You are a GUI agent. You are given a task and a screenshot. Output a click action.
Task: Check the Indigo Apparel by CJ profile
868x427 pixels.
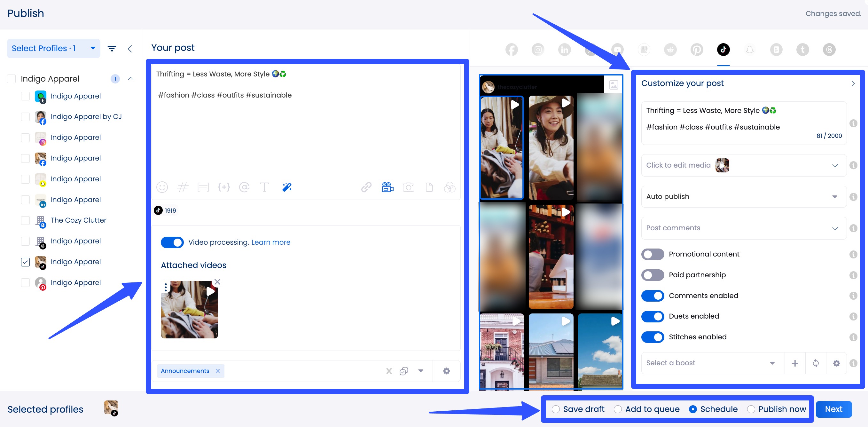pyautogui.click(x=25, y=117)
